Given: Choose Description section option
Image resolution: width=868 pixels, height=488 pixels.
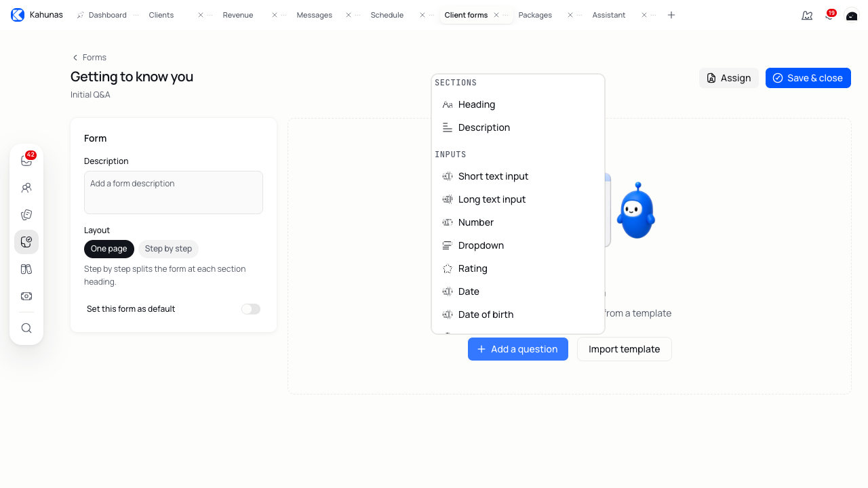Looking at the screenshot, I should coord(518,127).
